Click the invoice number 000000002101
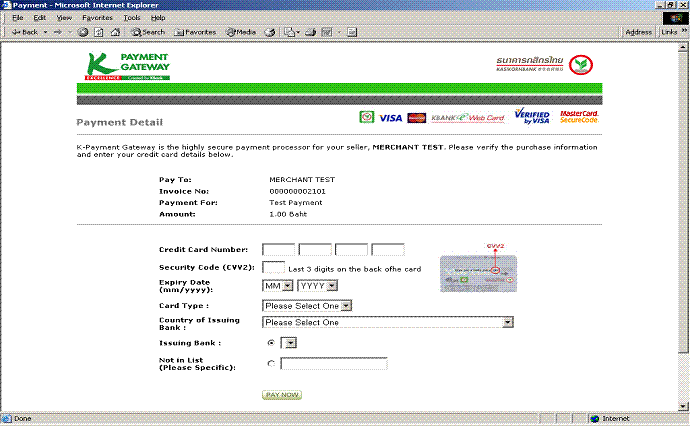The image size is (690, 426). [x=297, y=191]
